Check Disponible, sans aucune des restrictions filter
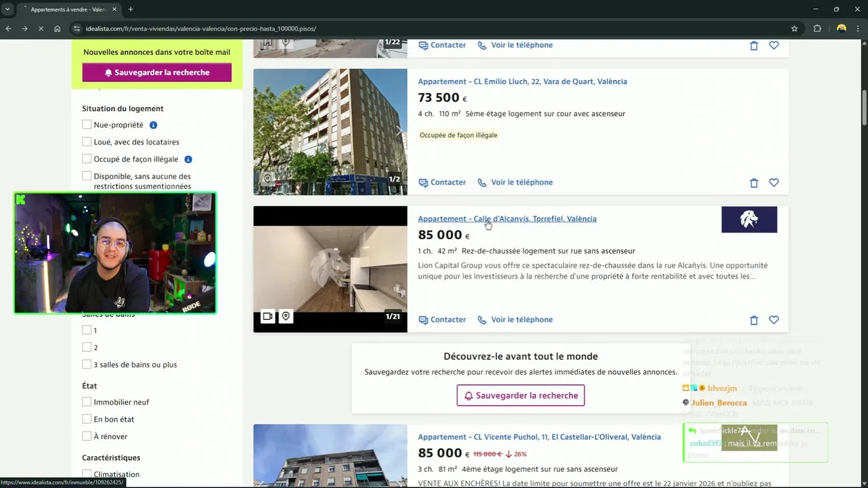 [x=87, y=176]
